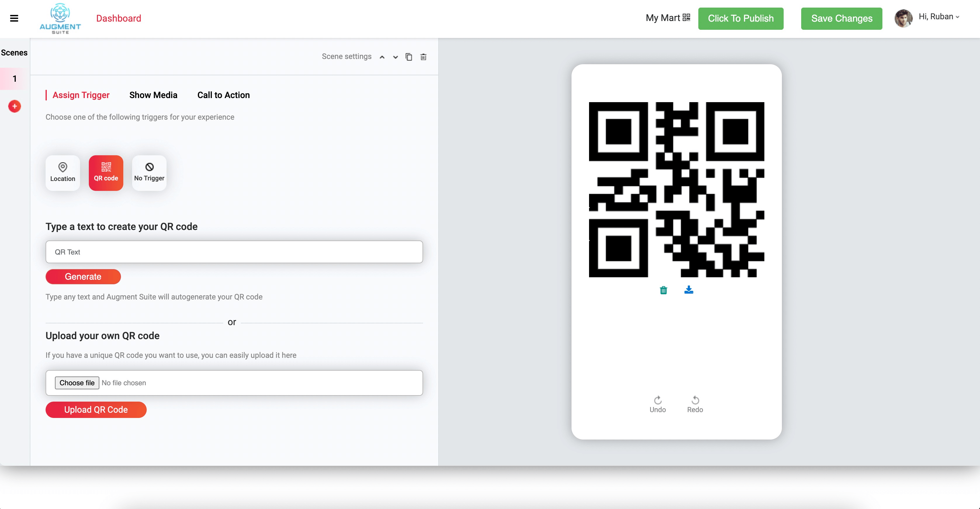The image size is (980, 509).
Task: Click the hamburger menu icon top left
Action: (x=14, y=18)
